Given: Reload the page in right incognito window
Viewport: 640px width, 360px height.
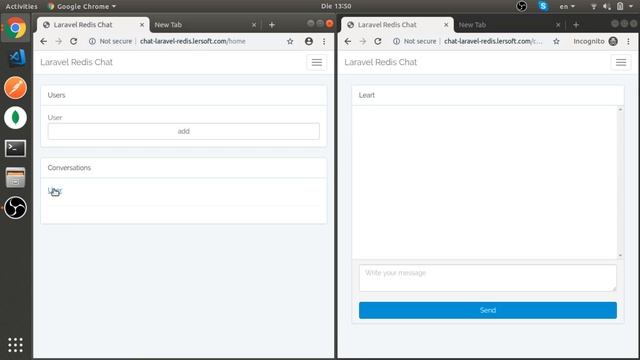Looking at the screenshot, I should pyautogui.click(x=378, y=41).
